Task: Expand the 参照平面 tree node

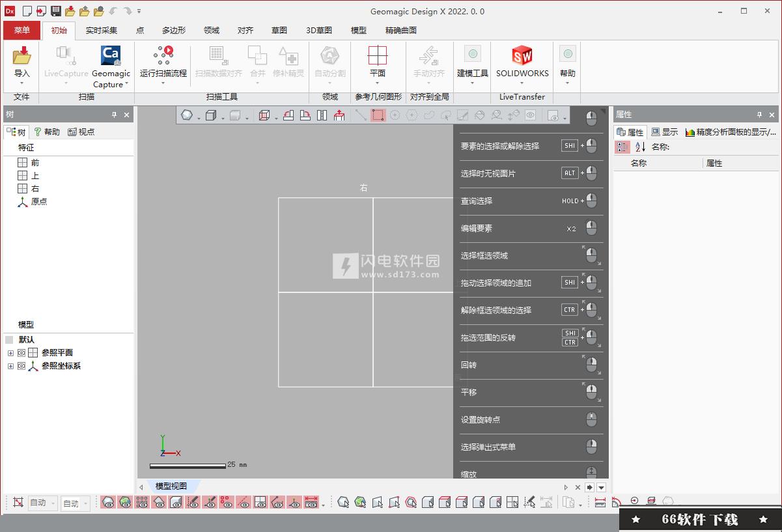Action: [10, 353]
